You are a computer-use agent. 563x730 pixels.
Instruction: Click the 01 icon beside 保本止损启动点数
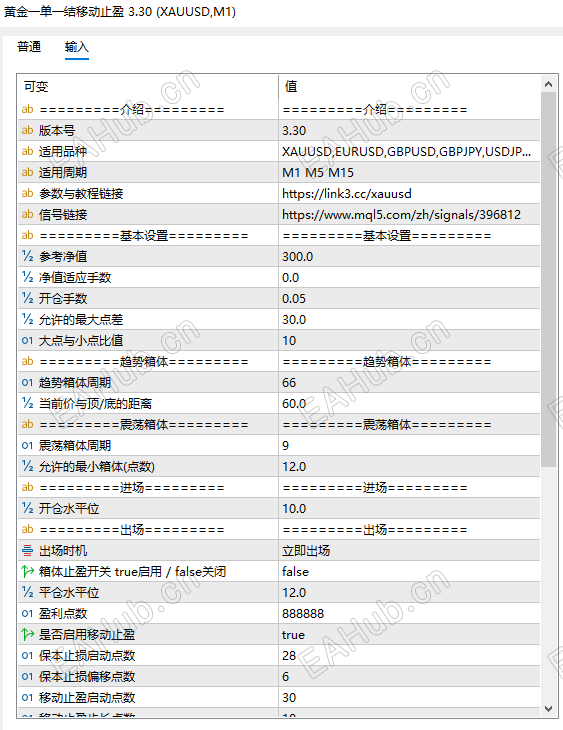(x=27, y=656)
